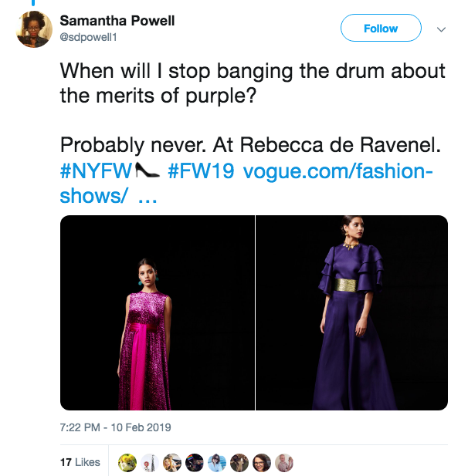View the 17 Likes list
This screenshot has width=468, height=476.
(x=80, y=462)
